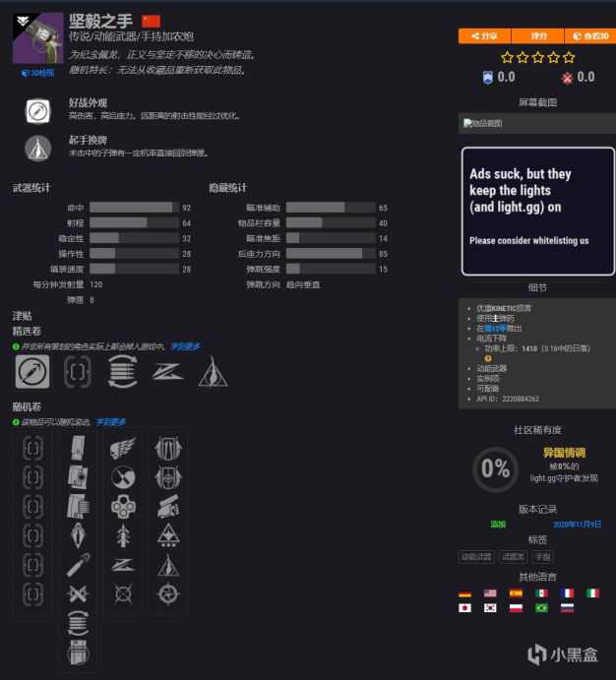Viewport: 616px width, 680px height.
Task: Switch language via the Japanese flag
Action: (464, 608)
